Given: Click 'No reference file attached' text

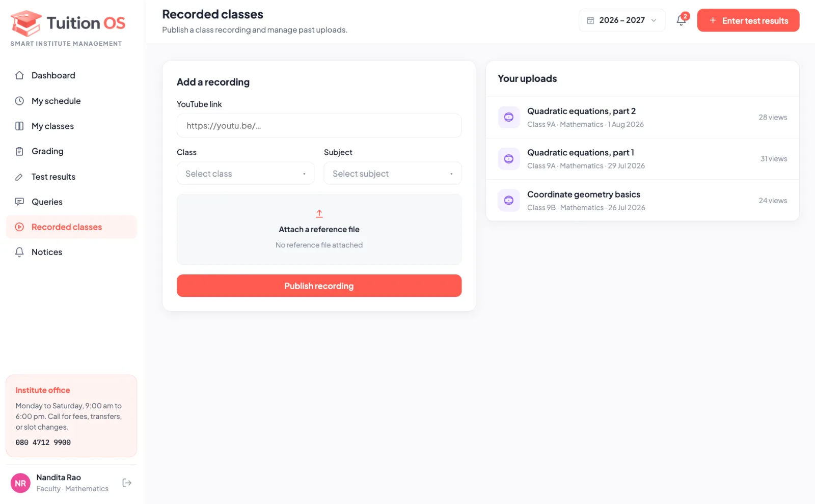Looking at the screenshot, I should pyautogui.click(x=319, y=245).
